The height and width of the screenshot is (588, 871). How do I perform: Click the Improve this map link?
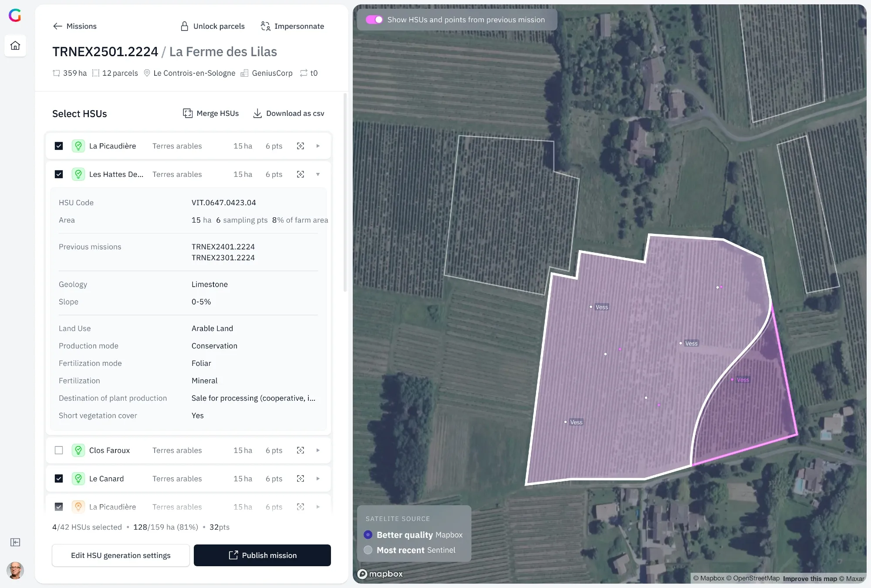coord(810,578)
